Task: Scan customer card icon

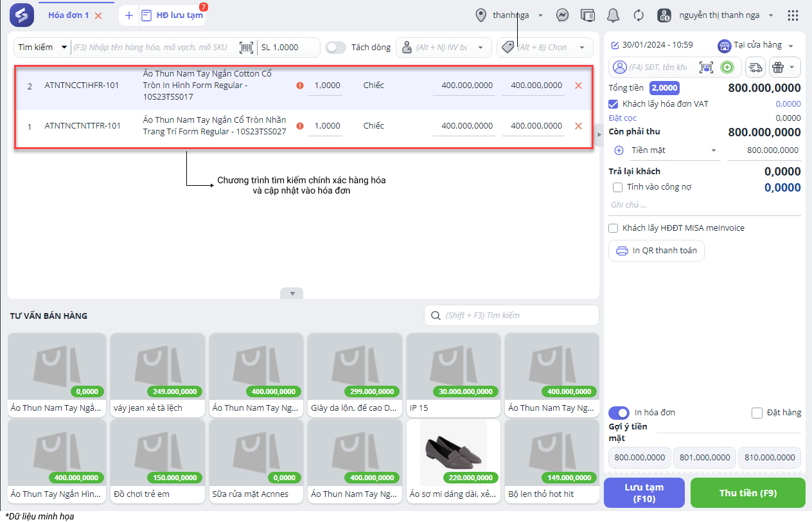Action: pos(707,67)
